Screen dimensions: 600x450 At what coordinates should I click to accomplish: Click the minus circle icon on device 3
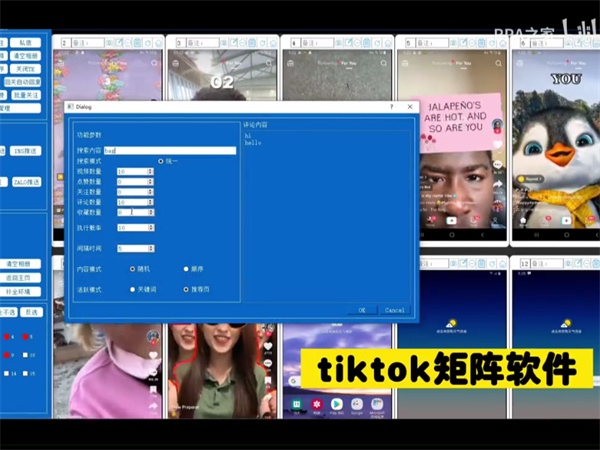tap(243, 42)
